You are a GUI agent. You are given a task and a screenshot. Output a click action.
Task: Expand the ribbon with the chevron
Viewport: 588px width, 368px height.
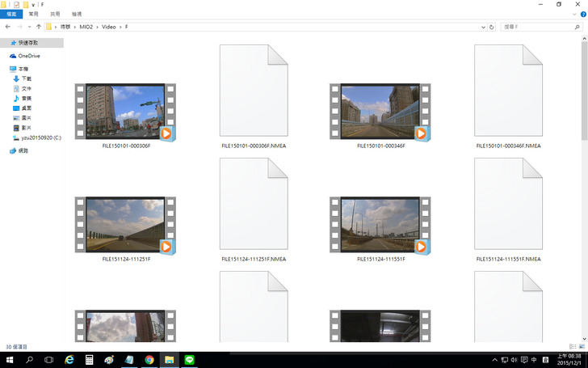pyautogui.click(x=573, y=14)
